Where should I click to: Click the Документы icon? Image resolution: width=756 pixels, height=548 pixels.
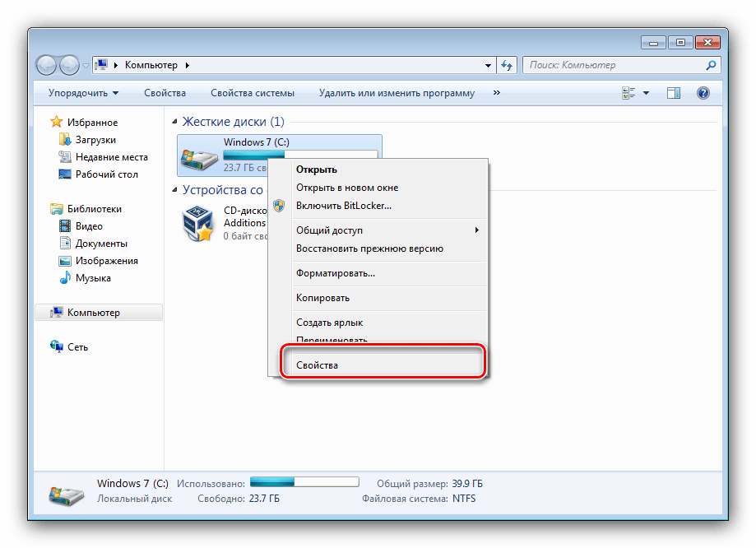coord(65,243)
